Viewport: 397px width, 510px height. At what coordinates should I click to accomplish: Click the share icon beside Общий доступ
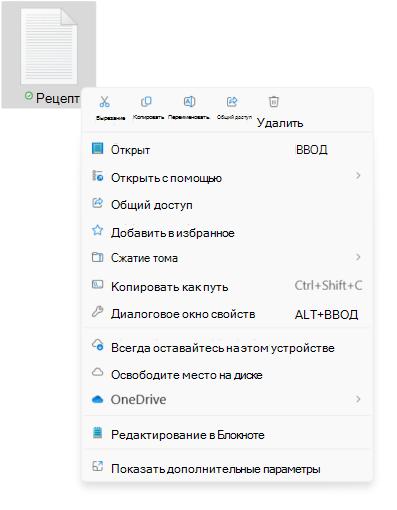(x=97, y=203)
